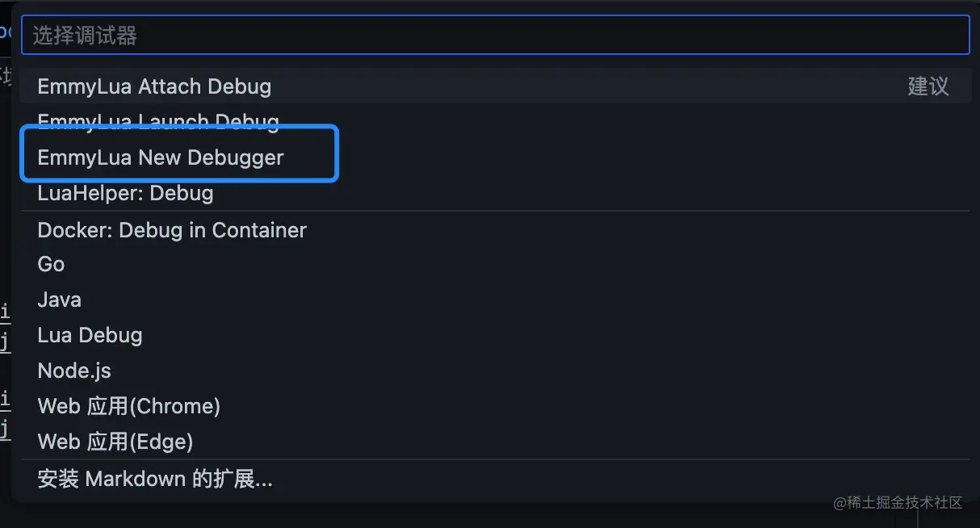Screen dimensions: 980x528
Task: Select Node.js as the debugger
Action: (x=74, y=371)
